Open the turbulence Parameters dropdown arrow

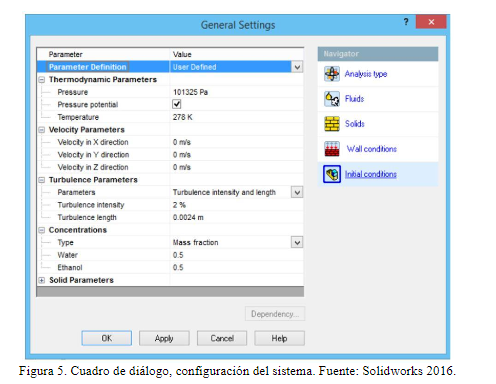click(297, 192)
